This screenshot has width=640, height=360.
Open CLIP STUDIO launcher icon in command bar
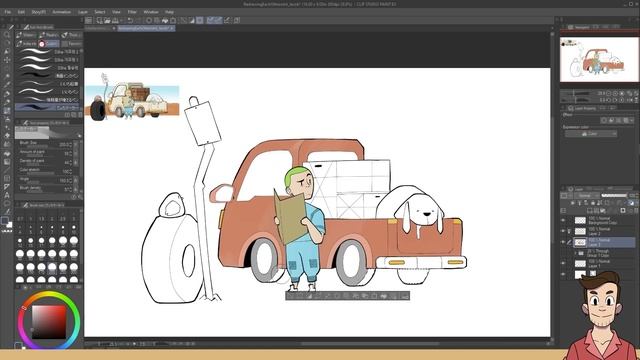[x=89, y=20]
